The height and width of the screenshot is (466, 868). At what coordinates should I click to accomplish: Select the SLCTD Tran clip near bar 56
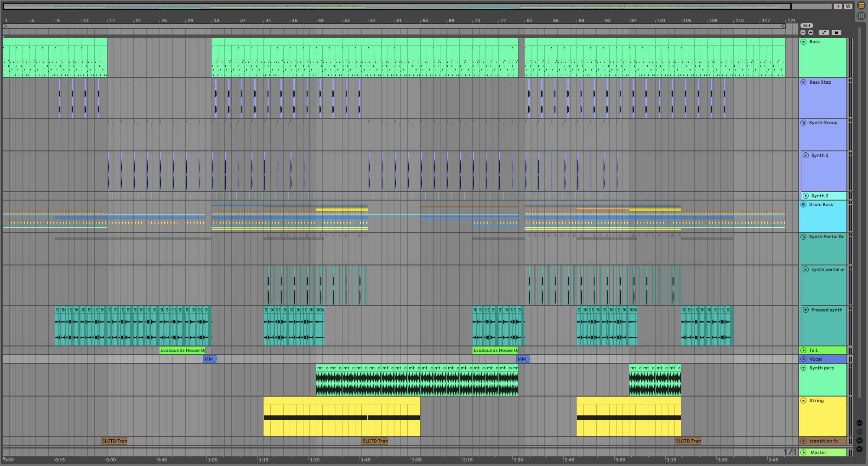(x=375, y=441)
